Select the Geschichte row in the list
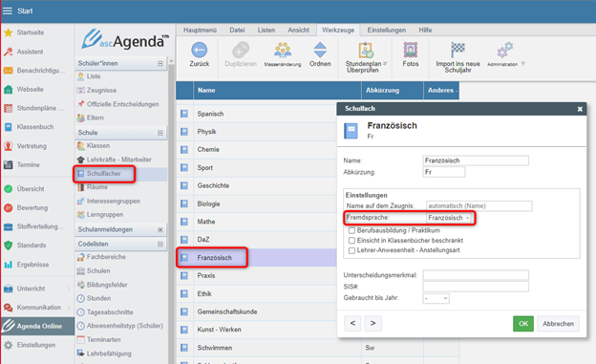Image resolution: width=596 pixels, height=364 pixels. pos(257,185)
